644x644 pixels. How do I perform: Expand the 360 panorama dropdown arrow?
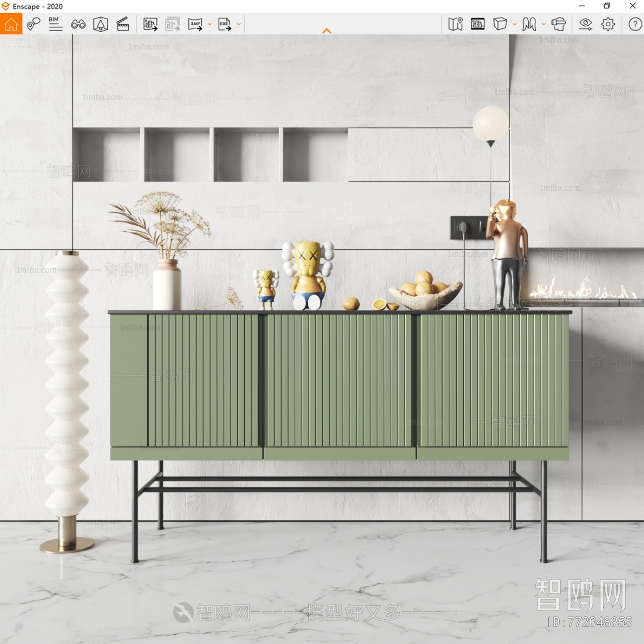210,24
